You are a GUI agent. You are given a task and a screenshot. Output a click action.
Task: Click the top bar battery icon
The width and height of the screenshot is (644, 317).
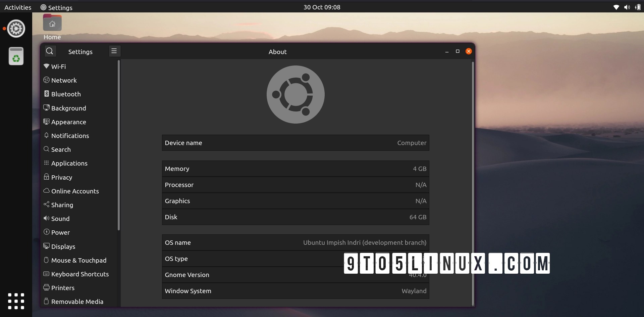638,7
